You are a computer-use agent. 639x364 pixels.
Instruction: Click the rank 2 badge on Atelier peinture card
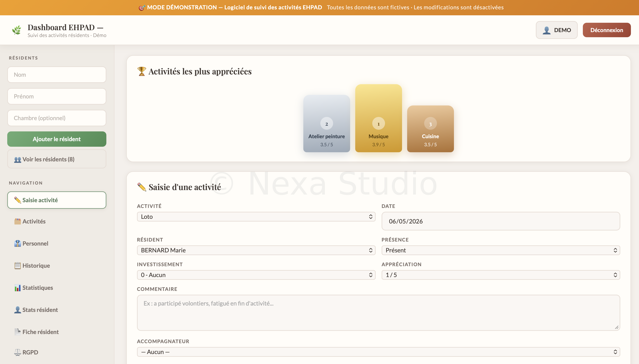click(326, 124)
